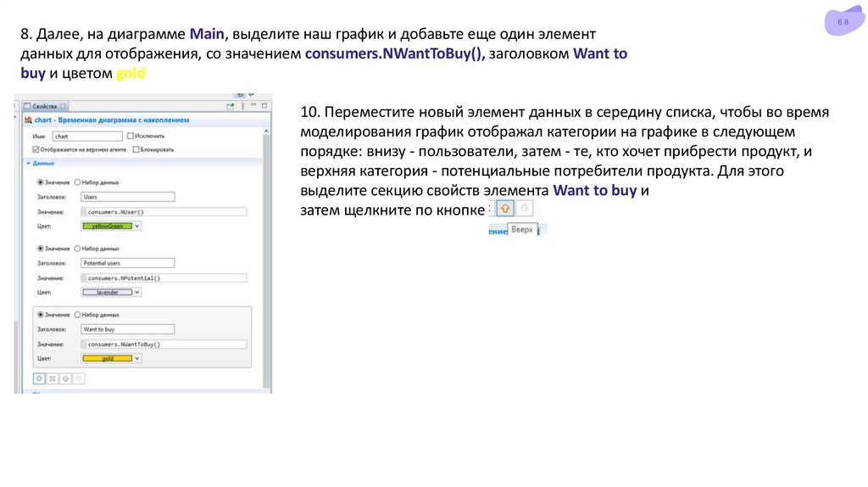
Task: Click the yellow word gold in step 8
Action: coord(131,73)
